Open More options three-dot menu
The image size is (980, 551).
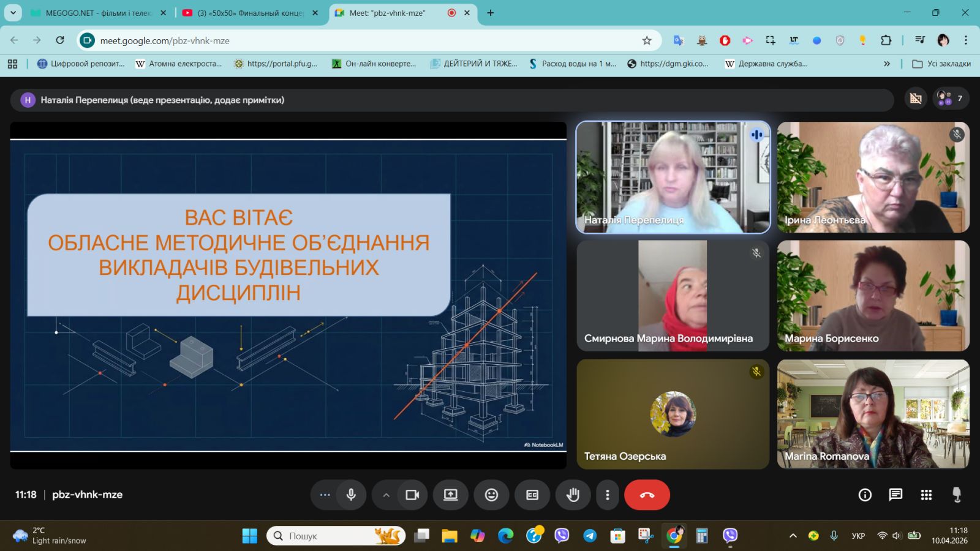[607, 495]
